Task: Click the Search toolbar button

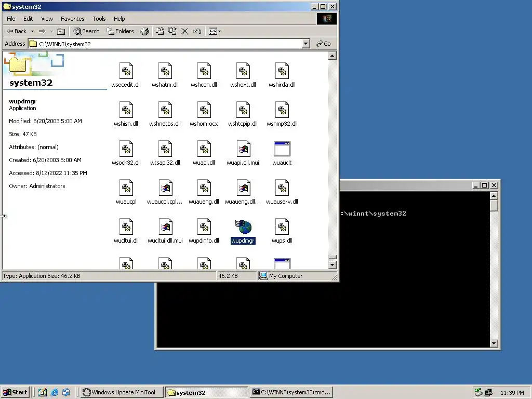Action: tap(87, 31)
